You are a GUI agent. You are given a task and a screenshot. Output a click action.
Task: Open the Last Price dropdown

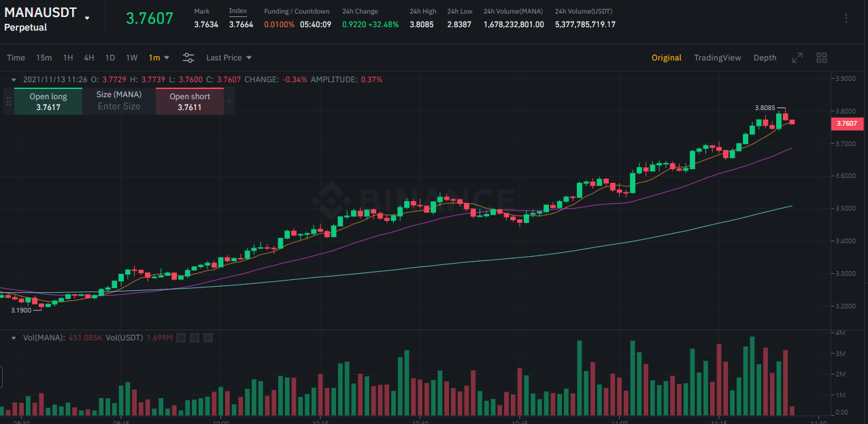click(x=229, y=58)
